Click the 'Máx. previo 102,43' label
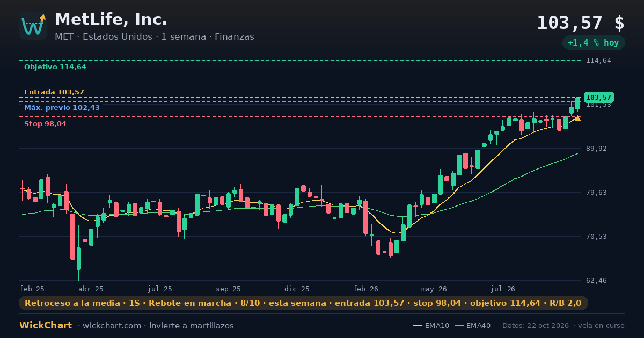This screenshot has height=338, width=644. click(62, 108)
